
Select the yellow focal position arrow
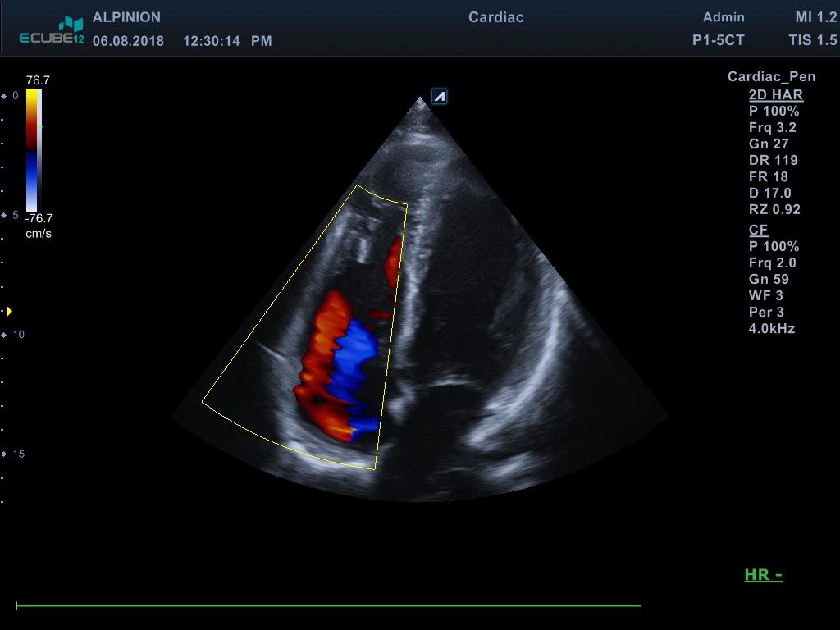click(x=9, y=312)
